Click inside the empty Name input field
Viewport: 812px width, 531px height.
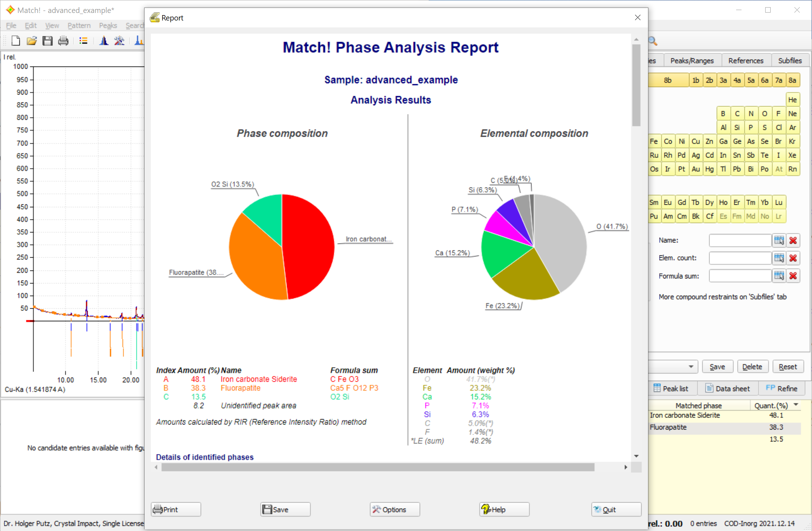click(x=740, y=240)
